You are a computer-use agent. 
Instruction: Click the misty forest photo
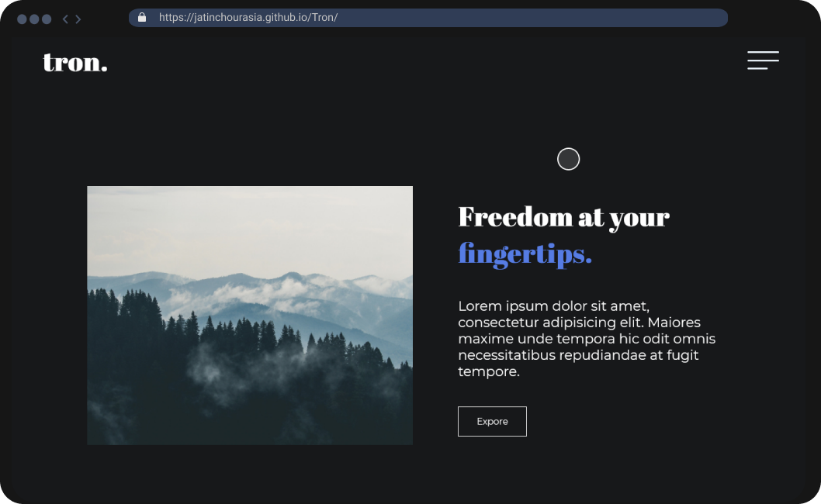click(x=250, y=316)
